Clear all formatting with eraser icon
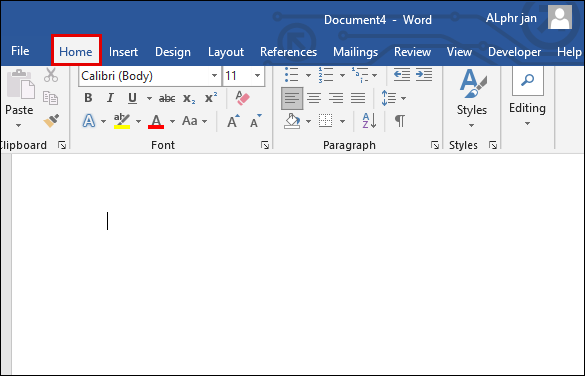The height and width of the screenshot is (376, 585). pyautogui.click(x=242, y=98)
